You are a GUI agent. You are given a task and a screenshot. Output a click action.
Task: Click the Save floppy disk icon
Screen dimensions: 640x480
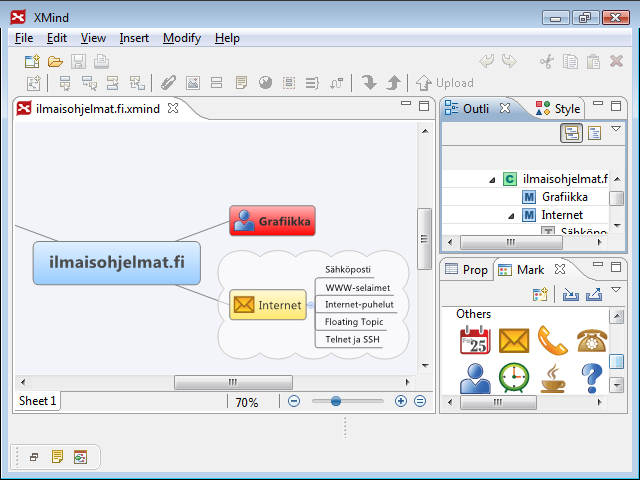click(x=78, y=62)
